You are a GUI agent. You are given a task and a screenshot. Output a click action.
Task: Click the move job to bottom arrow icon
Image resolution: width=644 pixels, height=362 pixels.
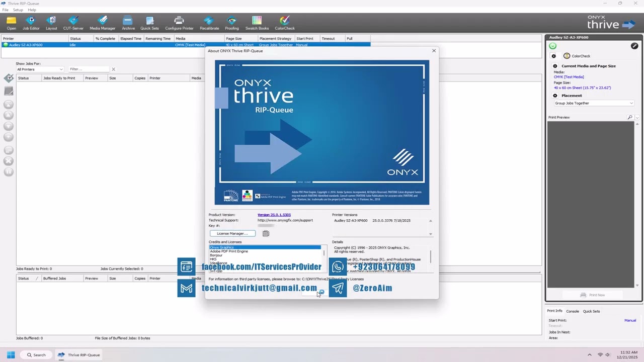(x=9, y=137)
